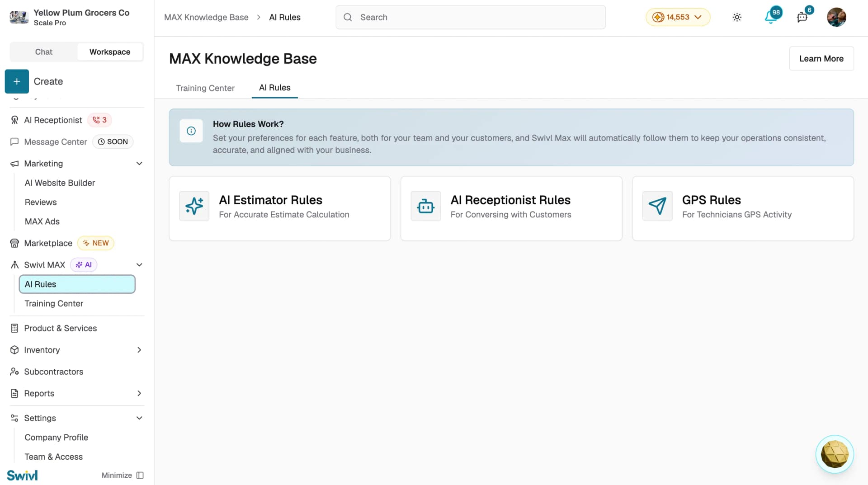The width and height of the screenshot is (868, 485).
Task: Collapse the Swivl MAX section chevron
Action: click(139, 265)
